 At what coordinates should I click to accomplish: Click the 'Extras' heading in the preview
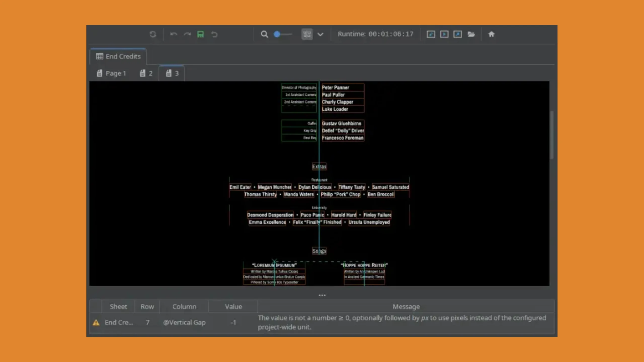(319, 166)
